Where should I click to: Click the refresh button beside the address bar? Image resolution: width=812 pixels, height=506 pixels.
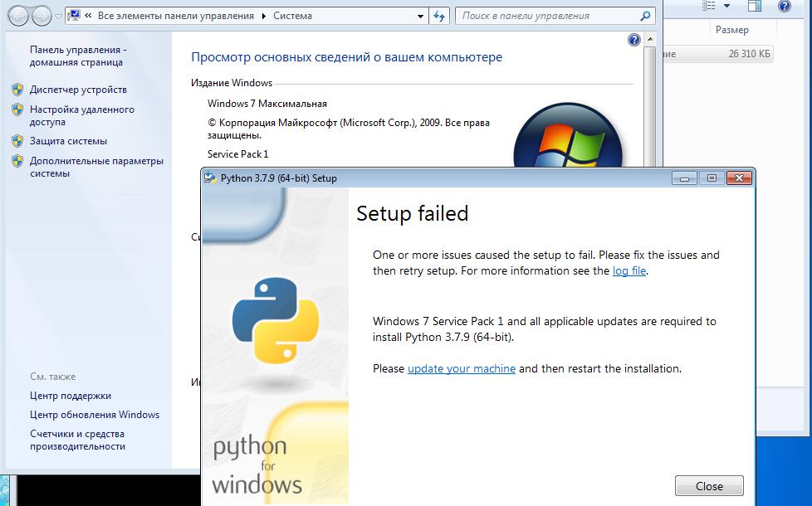pyautogui.click(x=439, y=16)
